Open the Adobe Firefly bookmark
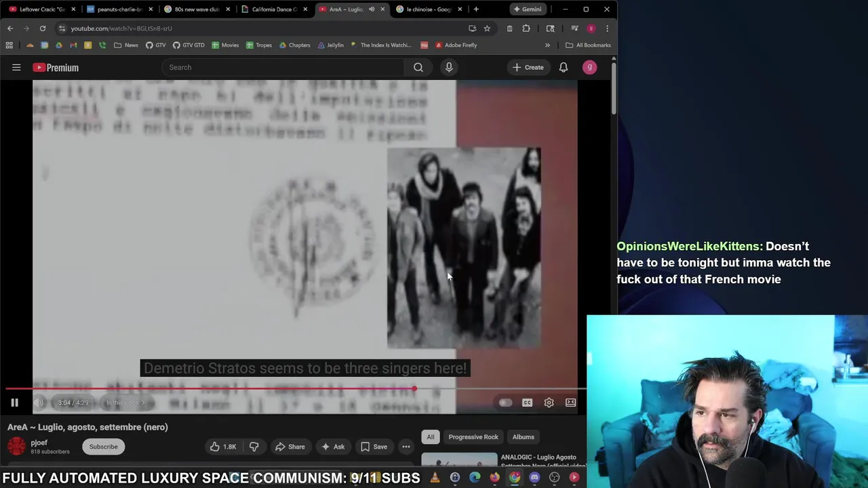The height and width of the screenshot is (488, 868). [x=456, y=45]
